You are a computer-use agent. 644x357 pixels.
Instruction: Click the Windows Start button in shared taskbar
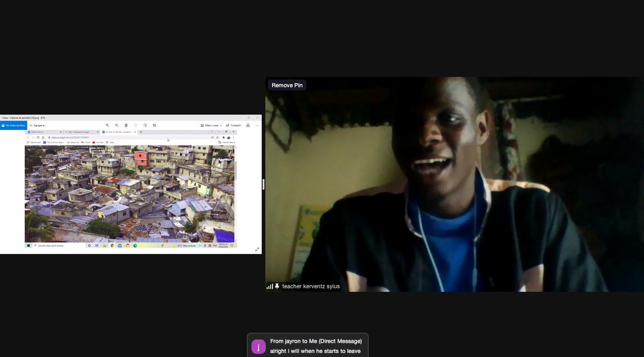click(x=28, y=245)
